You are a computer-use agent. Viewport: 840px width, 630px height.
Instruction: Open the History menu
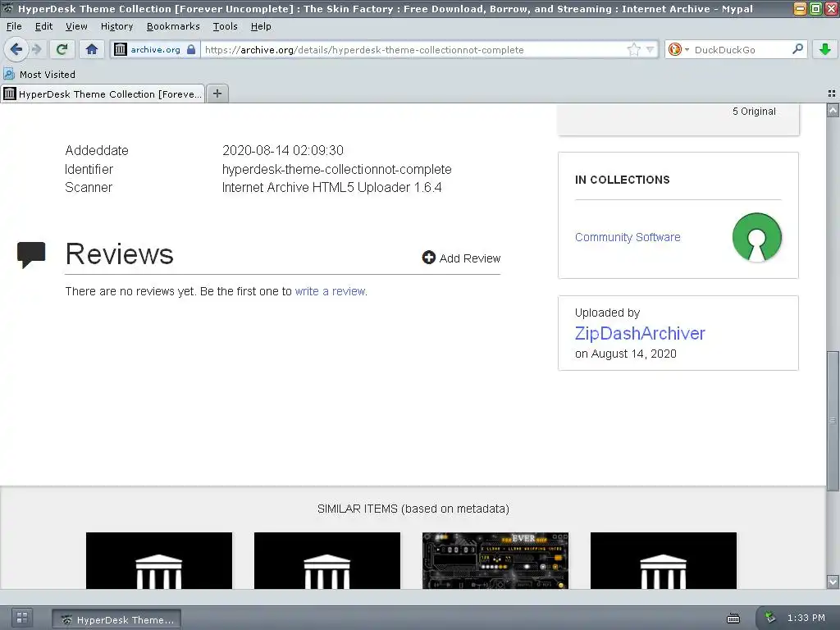pyautogui.click(x=116, y=26)
